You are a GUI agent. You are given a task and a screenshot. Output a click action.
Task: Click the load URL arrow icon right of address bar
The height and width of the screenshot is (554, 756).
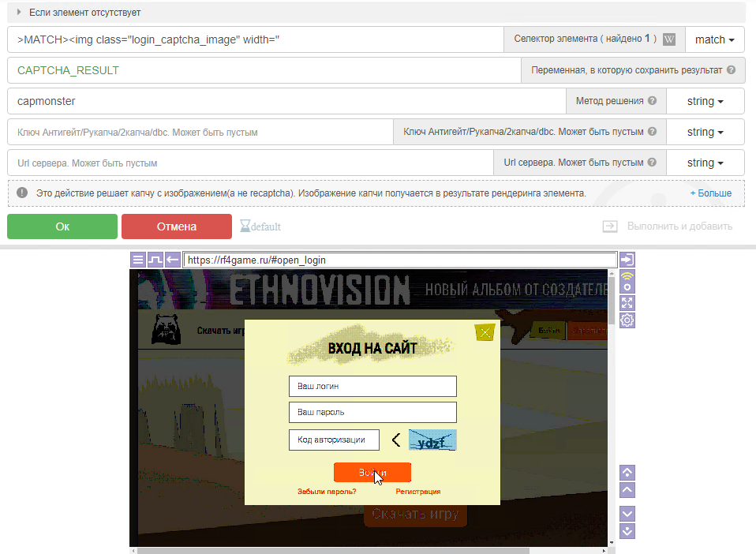(x=627, y=260)
